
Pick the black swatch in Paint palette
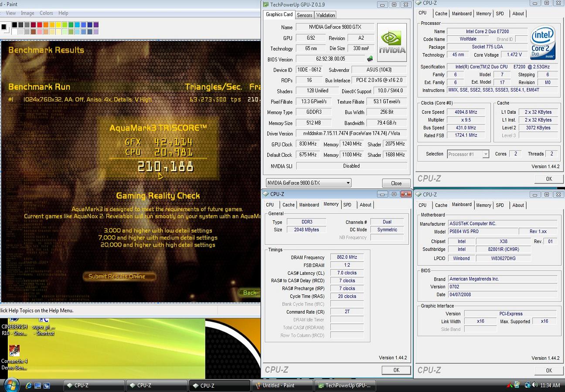coord(15,25)
